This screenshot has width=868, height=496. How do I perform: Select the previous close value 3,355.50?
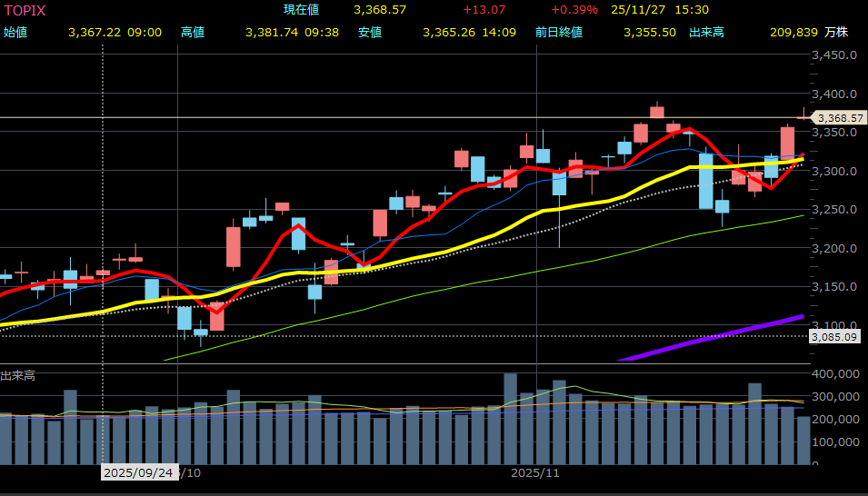click(x=649, y=33)
